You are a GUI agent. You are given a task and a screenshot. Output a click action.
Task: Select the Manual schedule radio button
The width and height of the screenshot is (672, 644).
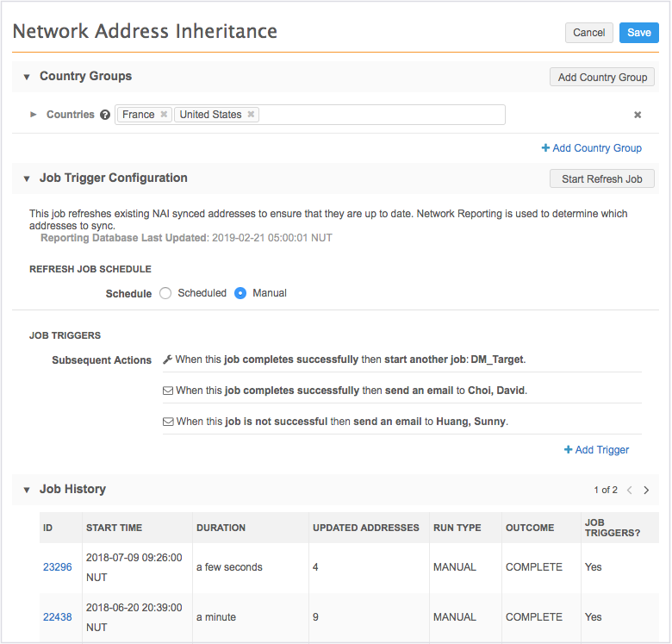tap(241, 293)
